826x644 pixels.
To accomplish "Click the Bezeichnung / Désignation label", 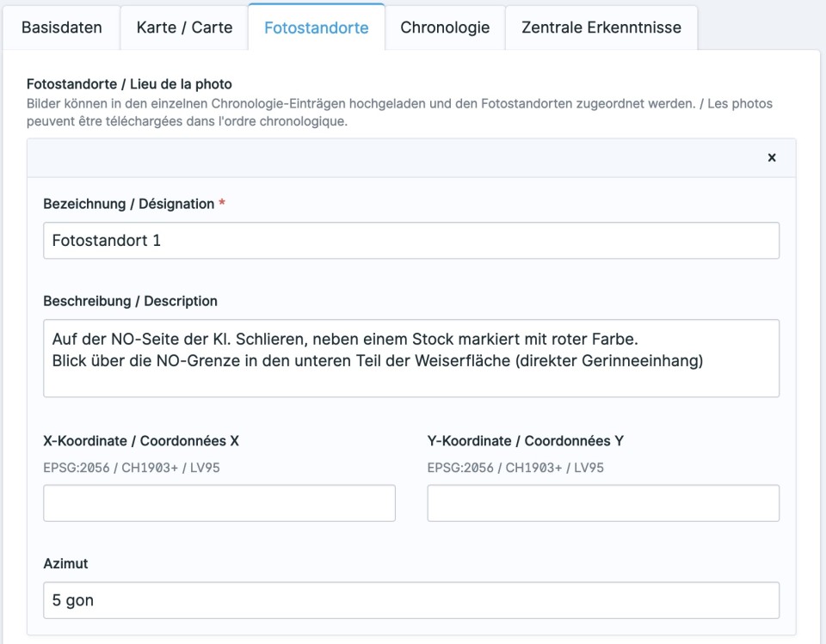I will 128,204.
